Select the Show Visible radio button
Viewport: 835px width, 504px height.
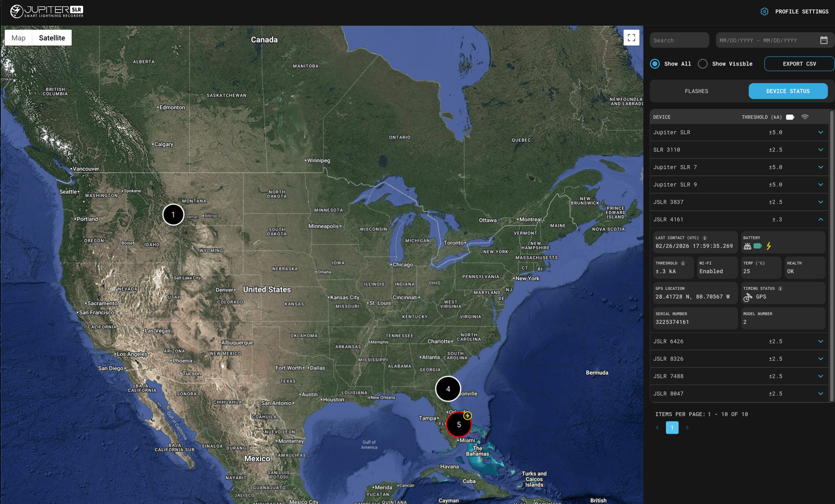pos(703,64)
